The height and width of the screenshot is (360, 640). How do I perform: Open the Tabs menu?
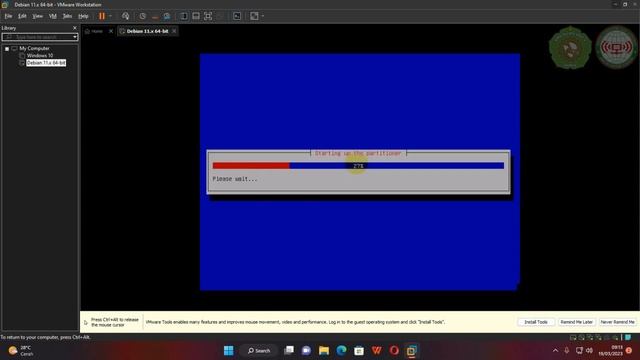pos(67,16)
